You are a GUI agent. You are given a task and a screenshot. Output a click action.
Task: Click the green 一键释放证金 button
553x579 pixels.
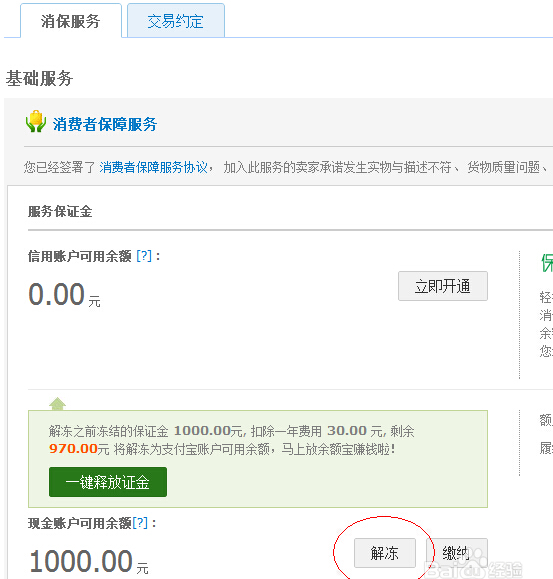point(108,482)
